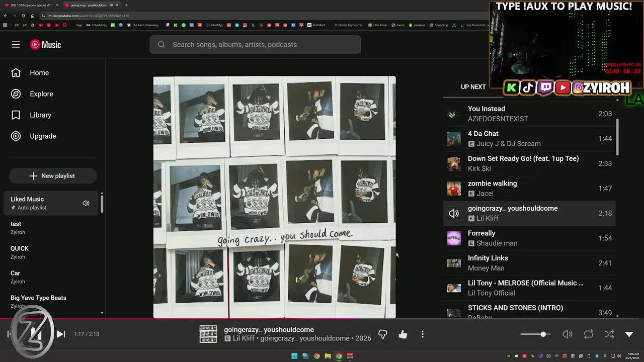Play 'Lil Tony - MELROSE' track
Viewport: 644px width, 362px height.
pos(529,288)
